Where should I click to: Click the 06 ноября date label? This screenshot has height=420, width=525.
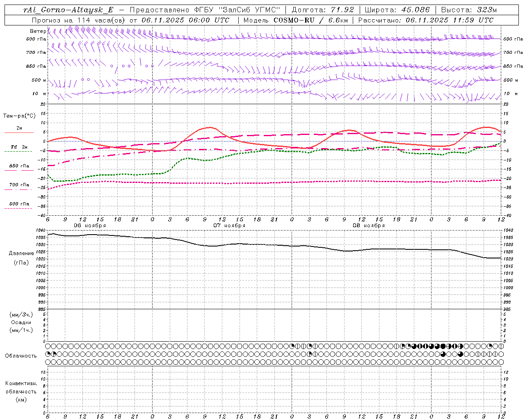90,226
